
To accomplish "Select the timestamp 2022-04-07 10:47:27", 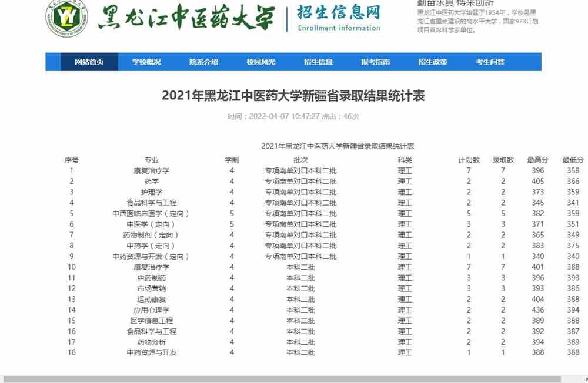I will click(x=284, y=116).
